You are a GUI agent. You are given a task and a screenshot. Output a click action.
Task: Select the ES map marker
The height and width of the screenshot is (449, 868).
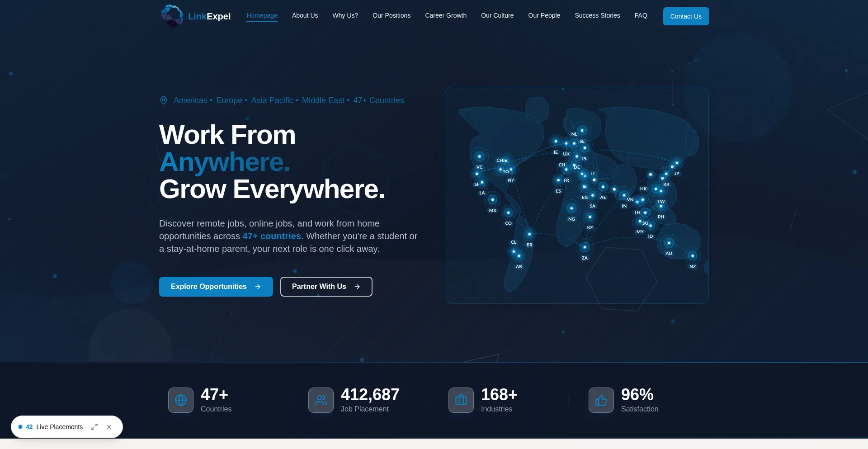pos(558,180)
